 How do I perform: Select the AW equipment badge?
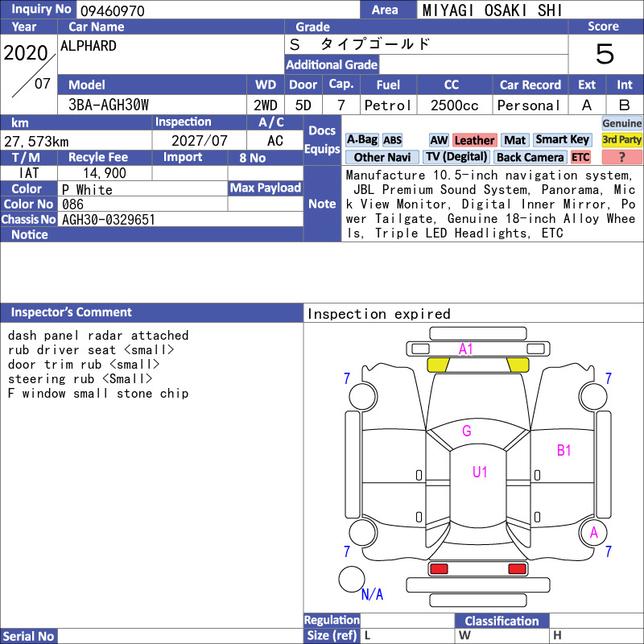(439, 140)
